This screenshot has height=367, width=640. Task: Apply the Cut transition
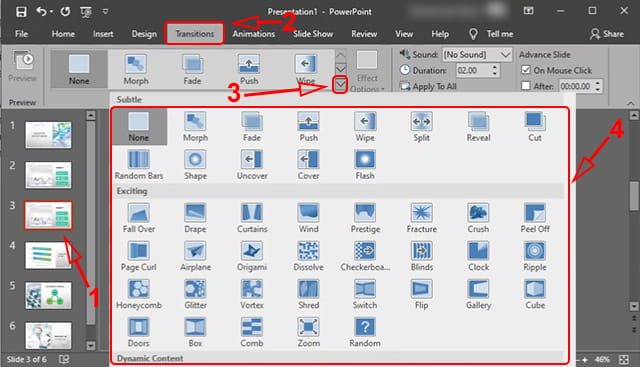click(535, 127)
